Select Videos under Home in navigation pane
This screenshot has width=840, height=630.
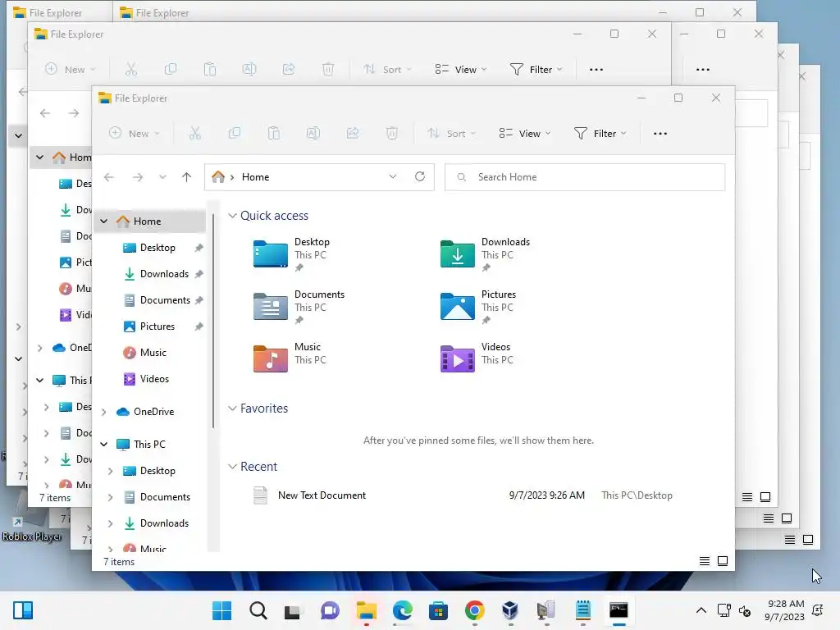[154, 379]
